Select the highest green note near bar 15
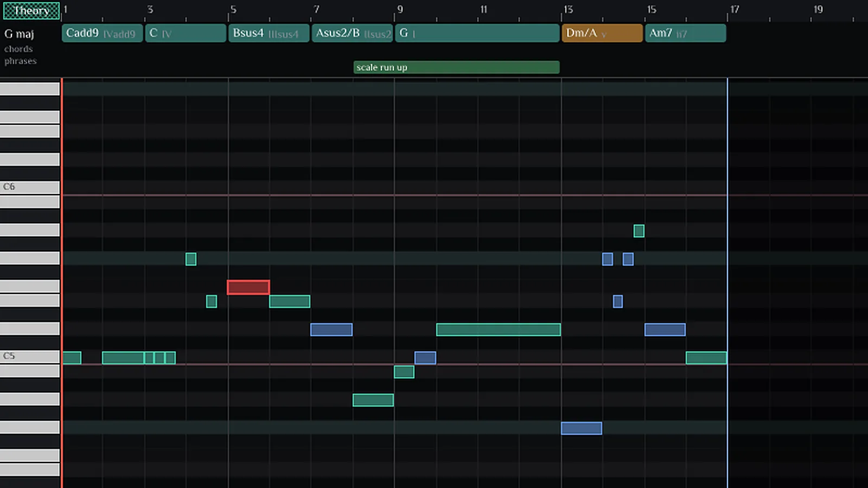Viewport: 868px width, 488px height. 639,231
